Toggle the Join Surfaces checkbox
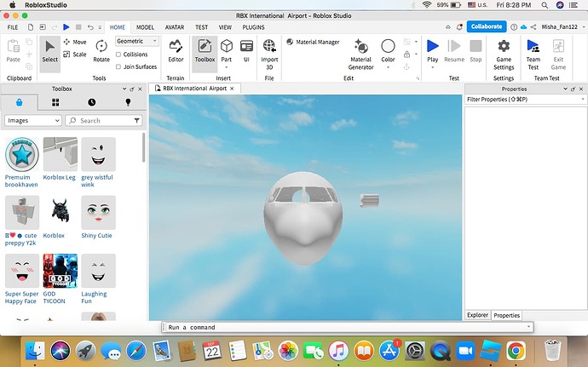The image size is (588, 367). click(x=118, y=66)
